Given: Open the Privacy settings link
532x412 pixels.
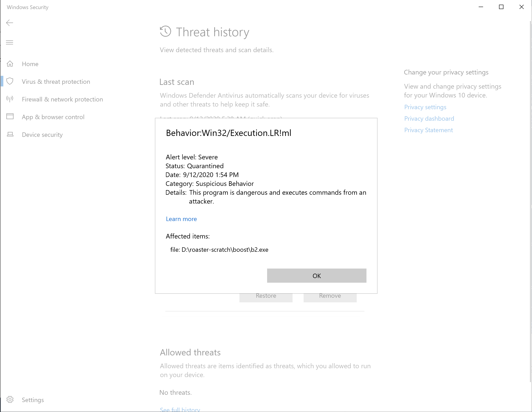Looking at the screenshot, I should [425, 107].
